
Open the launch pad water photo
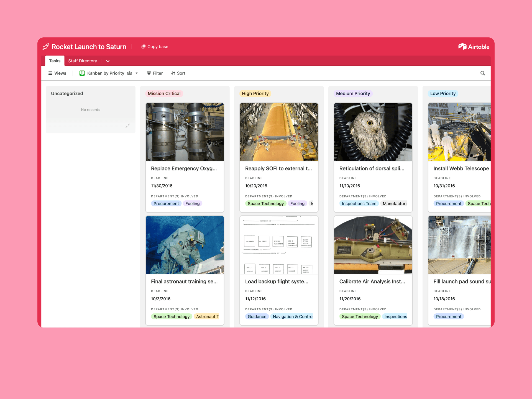point(459,245)
